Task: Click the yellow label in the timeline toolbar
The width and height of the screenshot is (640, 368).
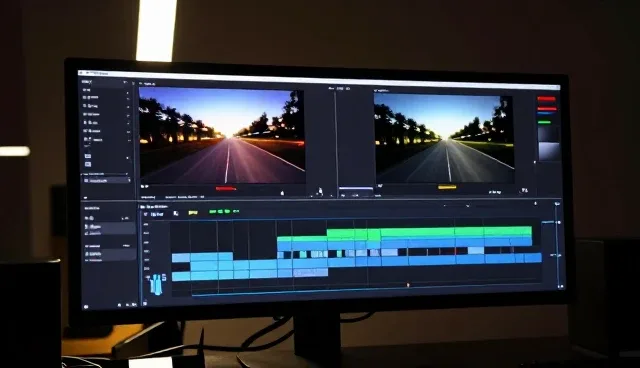Action: click(193, 212)
